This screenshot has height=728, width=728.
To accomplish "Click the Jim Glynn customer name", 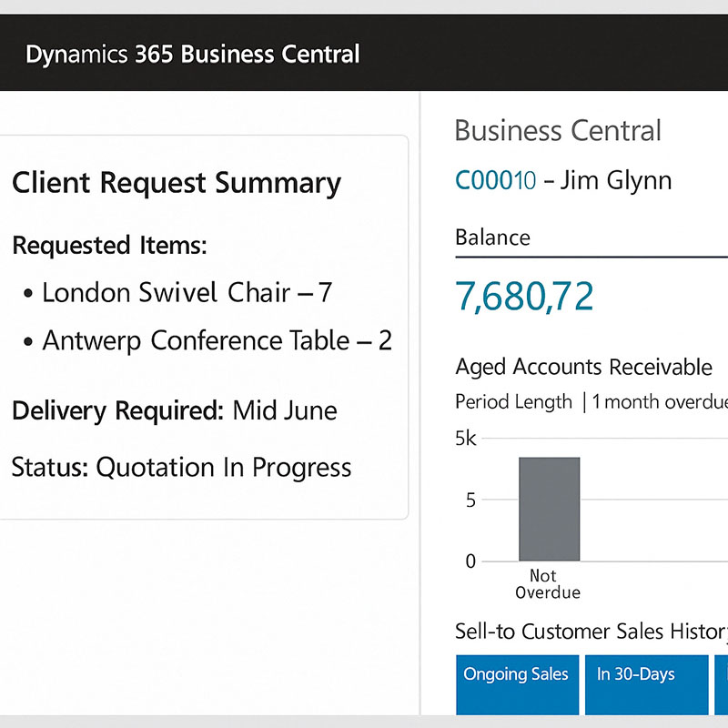I will pyautogui.click(x=616, y=180).
